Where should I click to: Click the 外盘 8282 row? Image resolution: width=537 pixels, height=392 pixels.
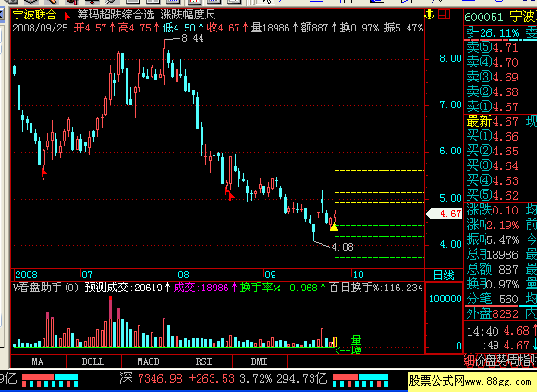click(x=492, y=313)
